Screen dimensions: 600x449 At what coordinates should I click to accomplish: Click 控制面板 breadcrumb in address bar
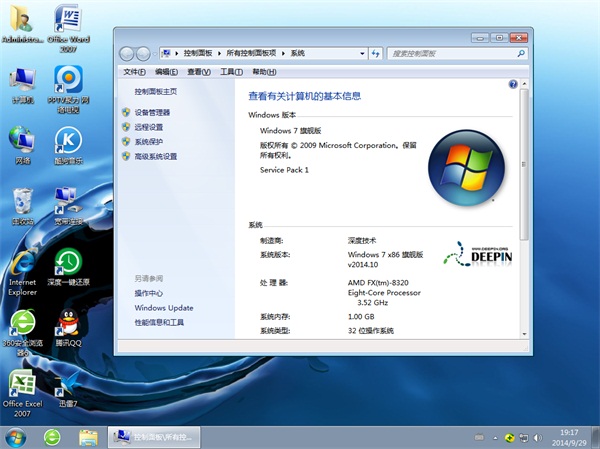(x=197, y=53)
